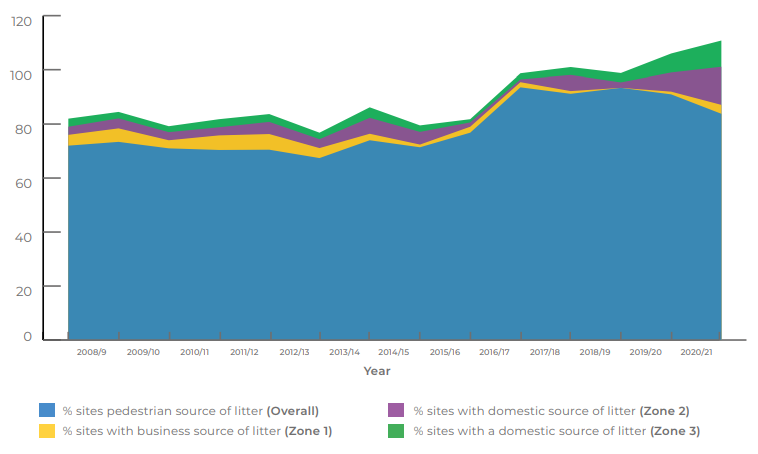Click the 100 y-axis value
This screenshot has width=758, height=454.
click(21, 75)
